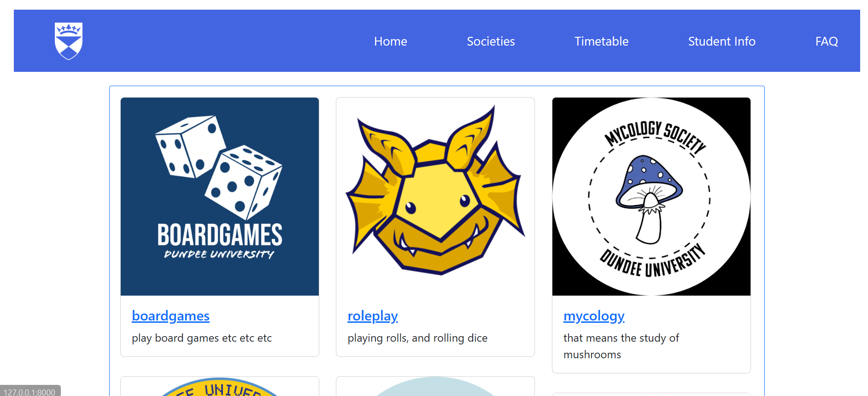The height and width of the screenshot is (396, 868).
Task: Click the 'play board games etc' description
Action: click(x=202, y=338)
